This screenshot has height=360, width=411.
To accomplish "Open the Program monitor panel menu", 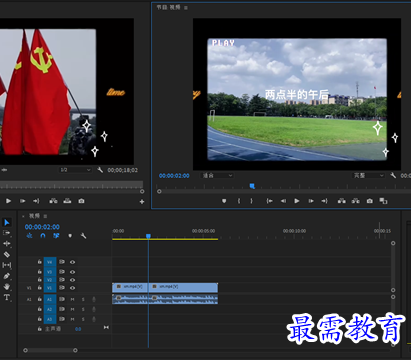I will [x=186, y=8].
